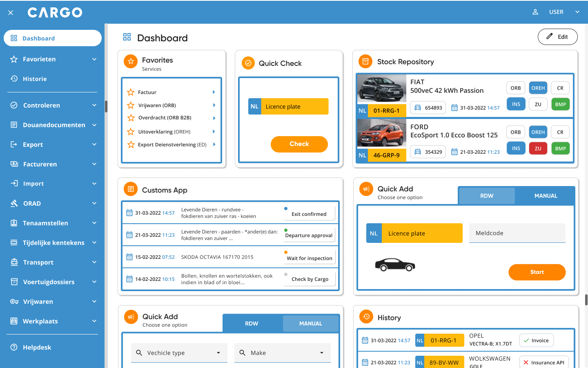Select the RDW tab in lower Quick Add
Screen dimensions: 588x368
point(252,323)
